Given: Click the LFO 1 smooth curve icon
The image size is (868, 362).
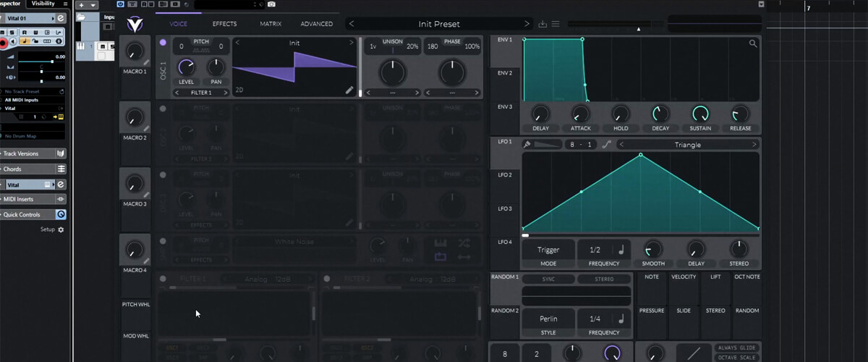Looking at the screenshot, I should [x=606, y=145].
